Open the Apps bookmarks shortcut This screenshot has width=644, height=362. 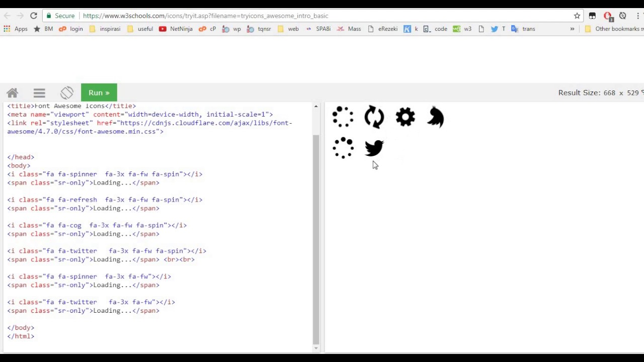[x=16, y=29]
